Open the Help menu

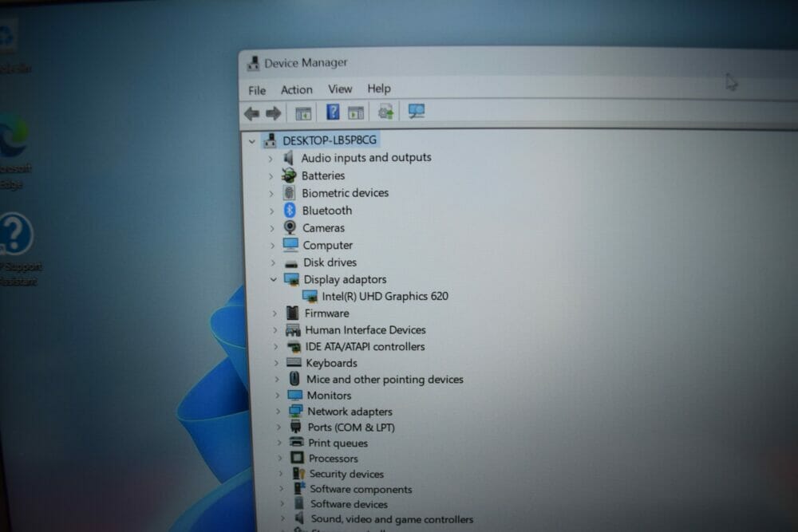[x=379, y=89]
